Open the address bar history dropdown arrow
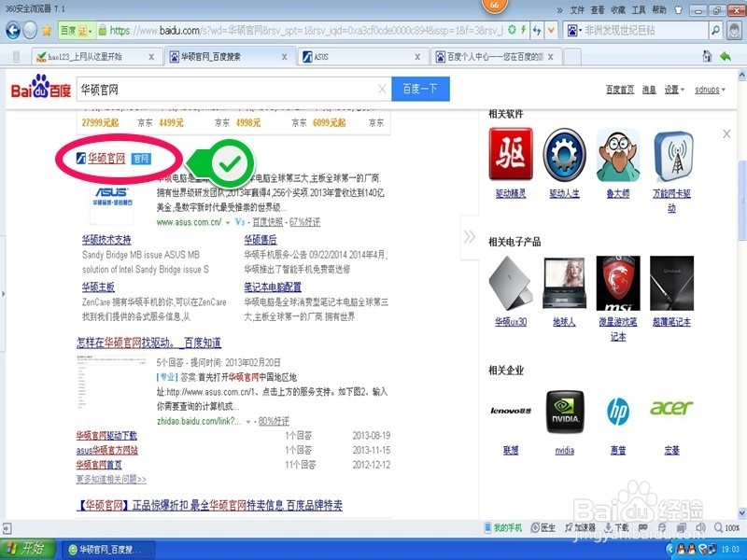The image size is (747, 560). click(551, 31)
